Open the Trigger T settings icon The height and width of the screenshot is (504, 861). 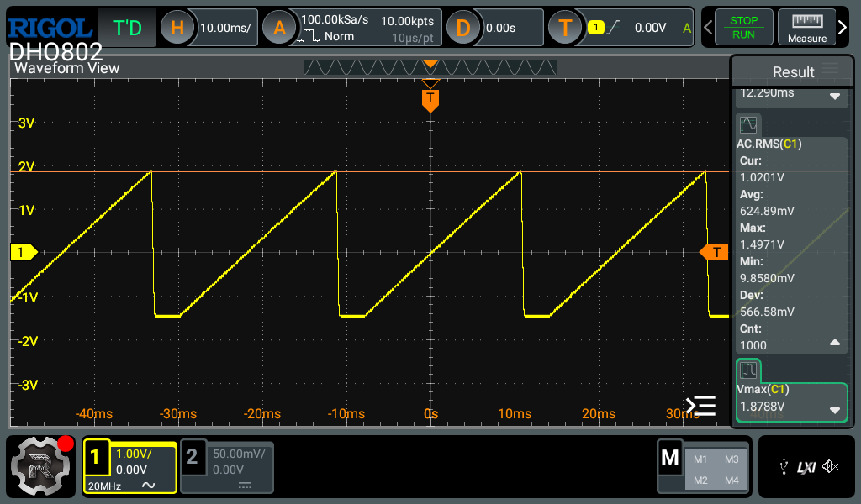click(565, 28)
